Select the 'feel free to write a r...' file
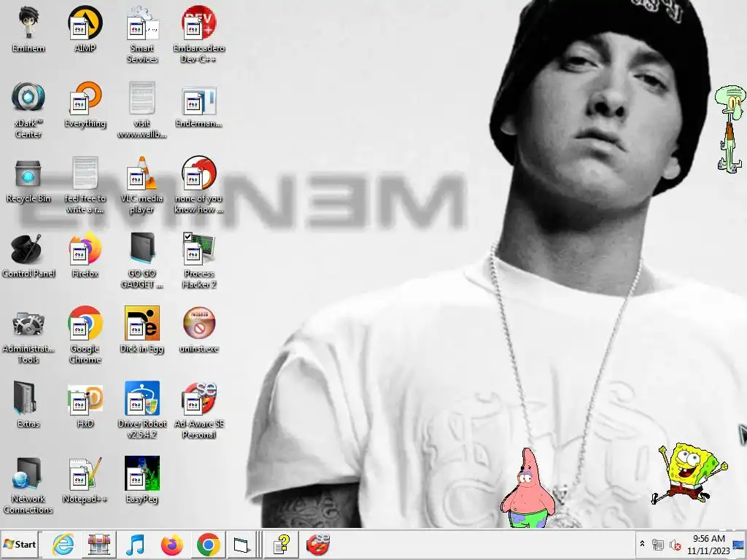747x560 pixels. tap(85, 185)
